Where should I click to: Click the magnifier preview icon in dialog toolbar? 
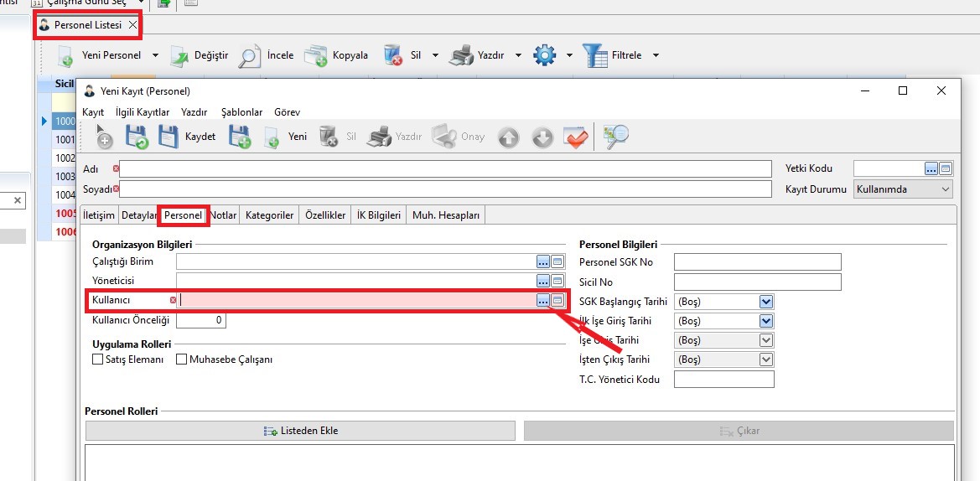[x=616, y=137]
